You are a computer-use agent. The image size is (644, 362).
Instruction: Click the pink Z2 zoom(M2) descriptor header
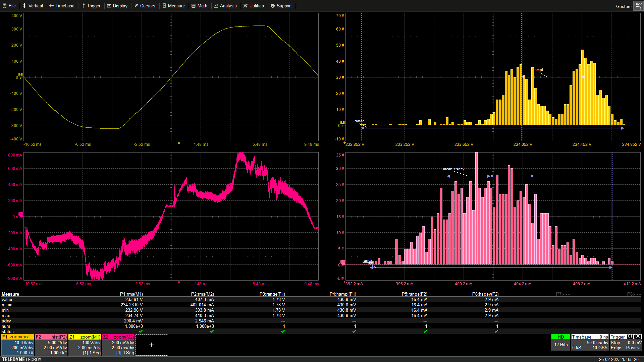coord(118,337)
